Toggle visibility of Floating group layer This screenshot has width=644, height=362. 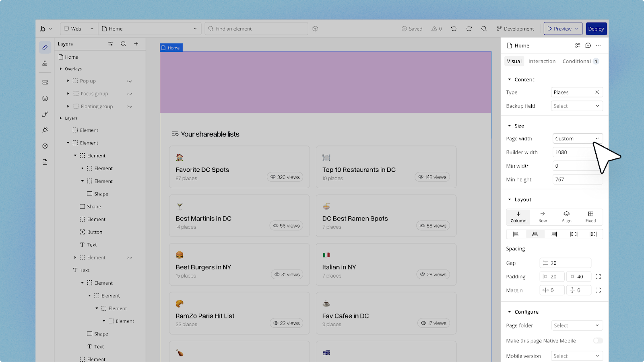click(x=130, y=107)
